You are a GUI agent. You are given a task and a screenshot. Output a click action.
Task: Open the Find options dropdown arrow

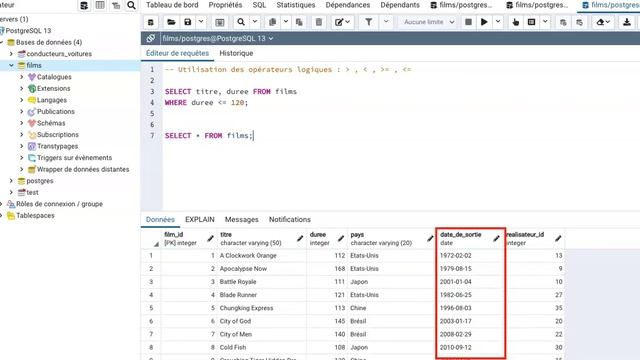255,22
